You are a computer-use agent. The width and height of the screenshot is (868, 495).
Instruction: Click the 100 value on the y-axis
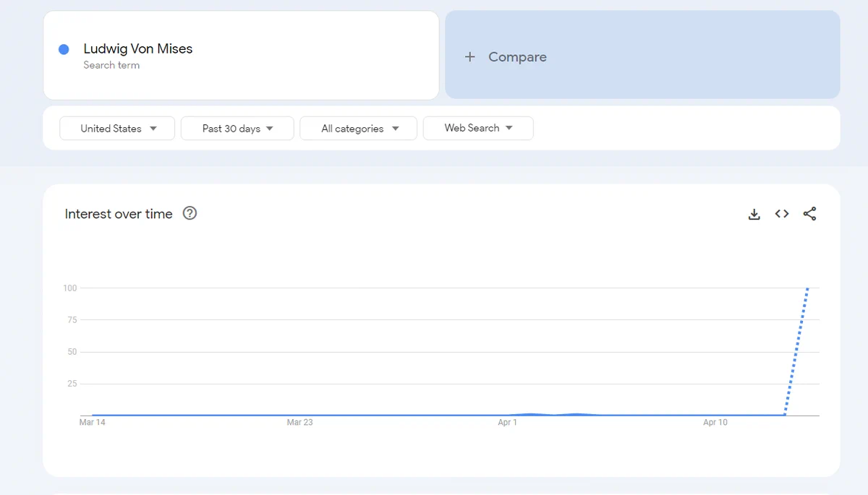coord(69,288)
